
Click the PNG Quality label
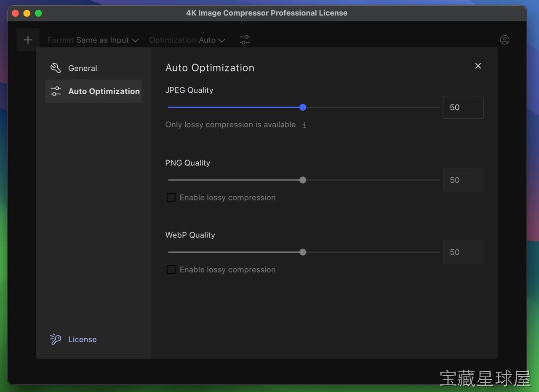188,163
